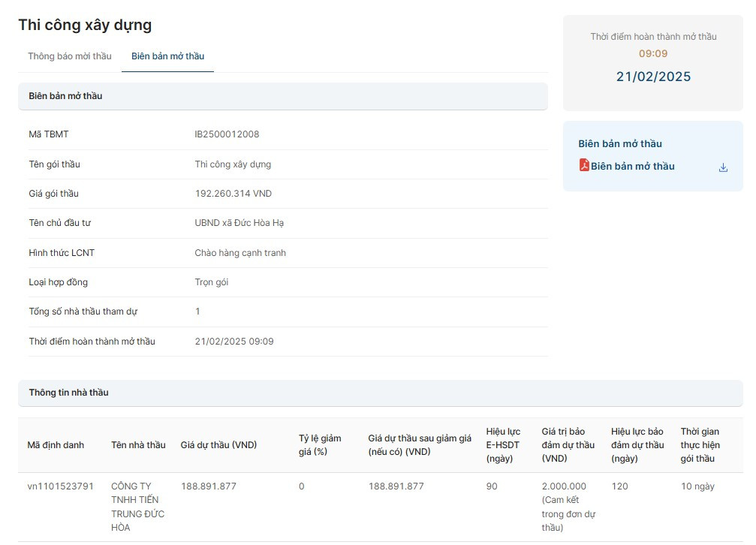
Task: Click the Thời gian thực hiện gói thầu header
Action: pos(700,445)
